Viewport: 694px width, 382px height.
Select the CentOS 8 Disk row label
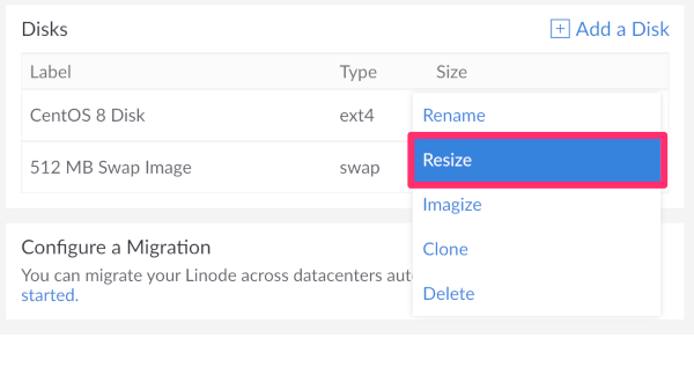[x=87, y=116]
